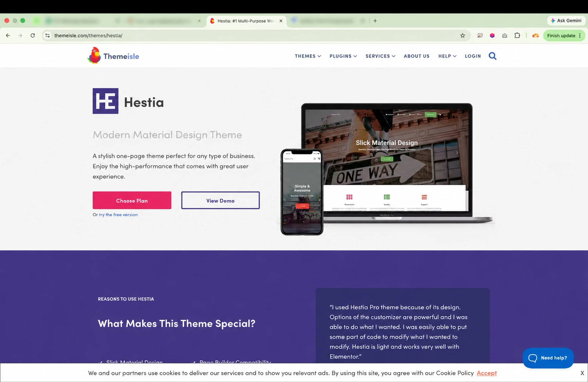
Task: Click the "What Makes This Theme Special?" heading
Action: coord(176,323)
